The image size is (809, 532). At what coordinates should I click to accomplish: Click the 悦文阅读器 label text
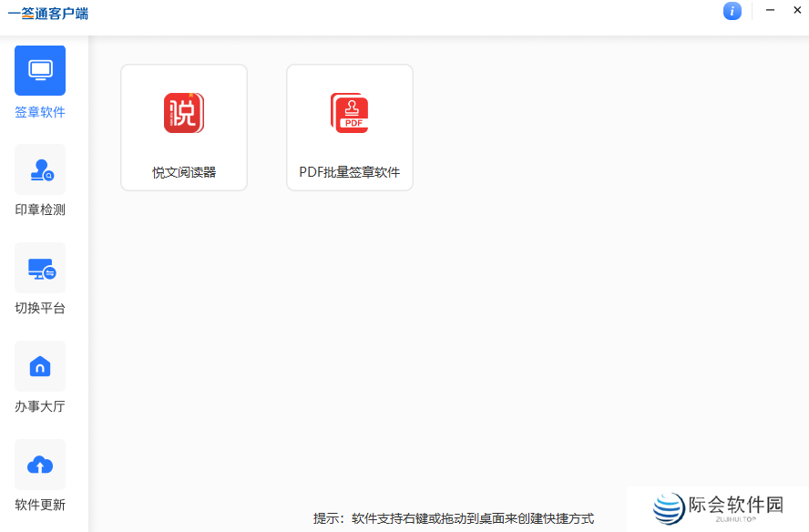184,171
